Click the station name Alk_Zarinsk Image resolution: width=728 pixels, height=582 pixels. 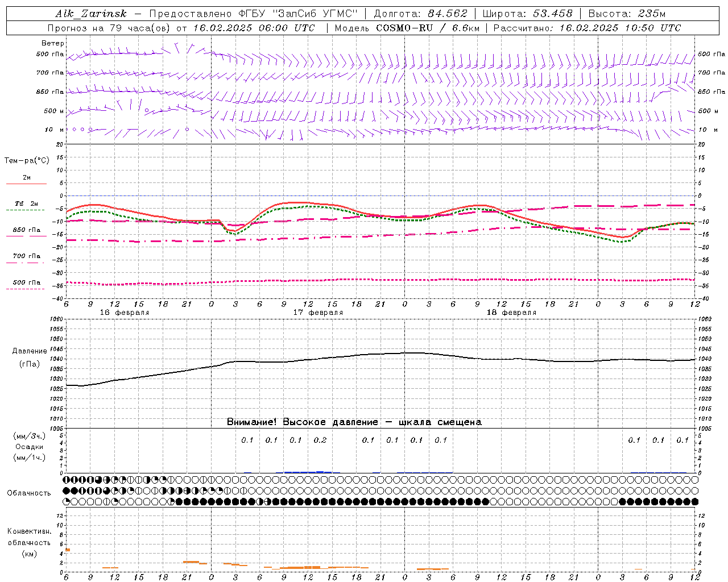click(x=90, y=14)
